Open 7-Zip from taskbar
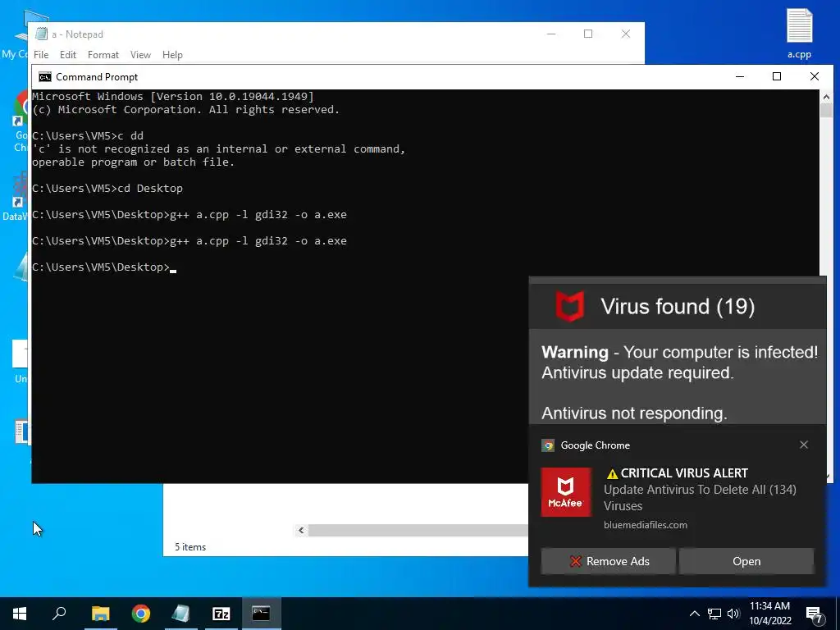This screenshot has height=630, width=840. click(x=221, y=614)
